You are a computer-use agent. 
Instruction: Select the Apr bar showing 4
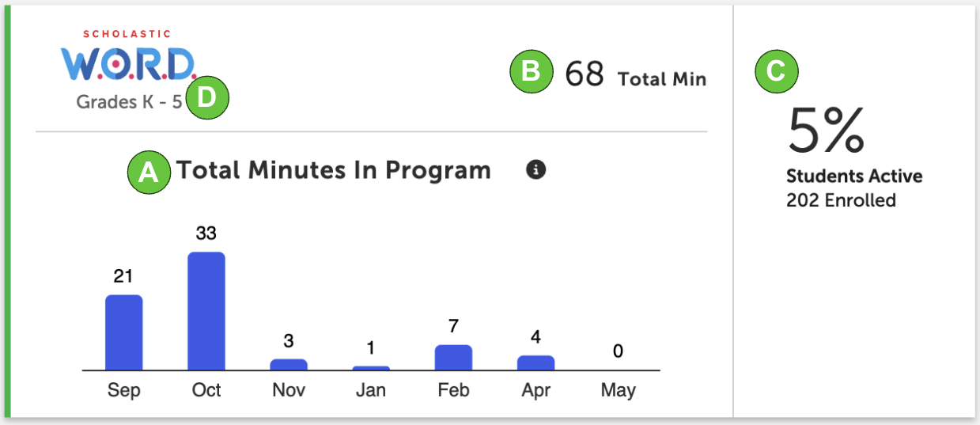click(535, 362)
